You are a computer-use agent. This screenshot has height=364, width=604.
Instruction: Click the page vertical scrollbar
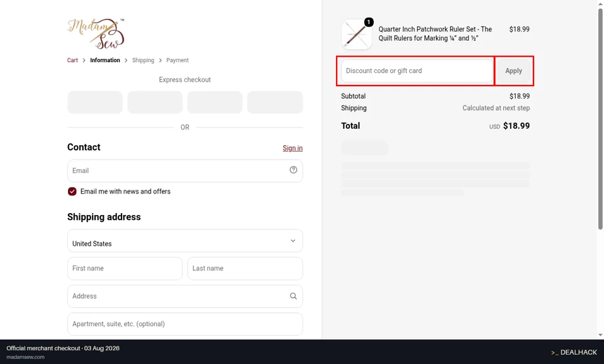pos(600,119)
